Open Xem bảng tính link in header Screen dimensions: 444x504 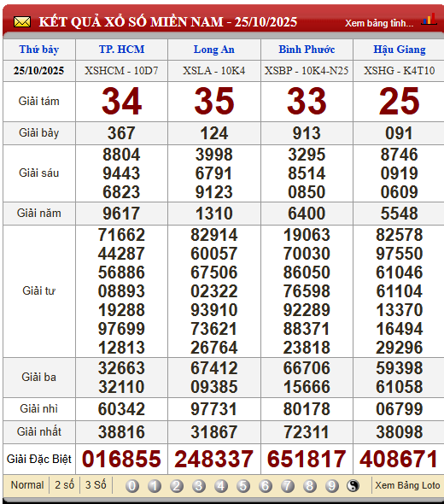[x=379, y=23]
